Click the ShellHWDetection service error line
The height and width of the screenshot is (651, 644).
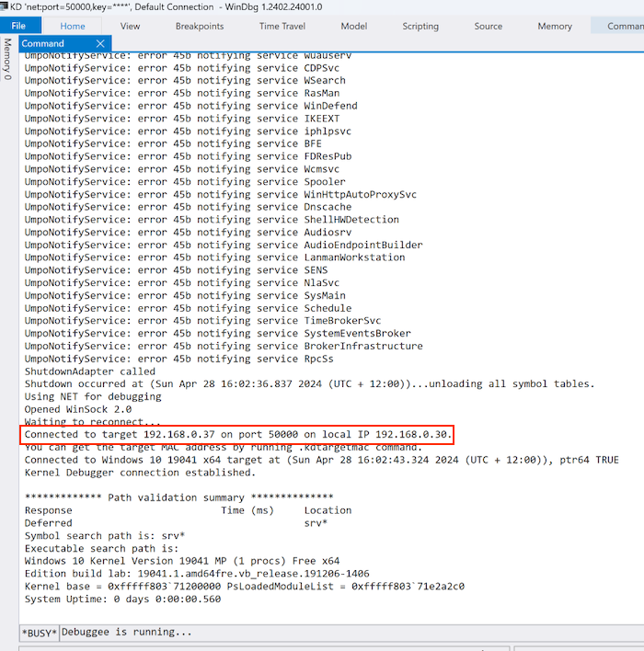coord(212,219)
